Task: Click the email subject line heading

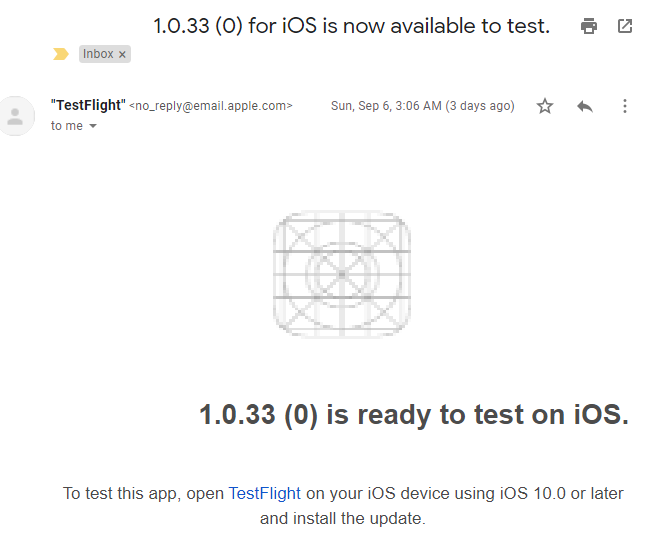Action: (x=351, y=26)
